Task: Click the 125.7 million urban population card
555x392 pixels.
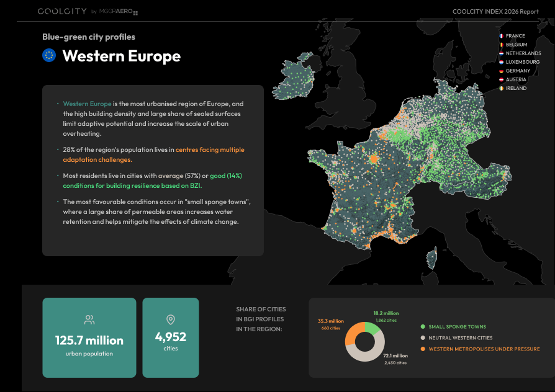Action: (x=89, y=337)
